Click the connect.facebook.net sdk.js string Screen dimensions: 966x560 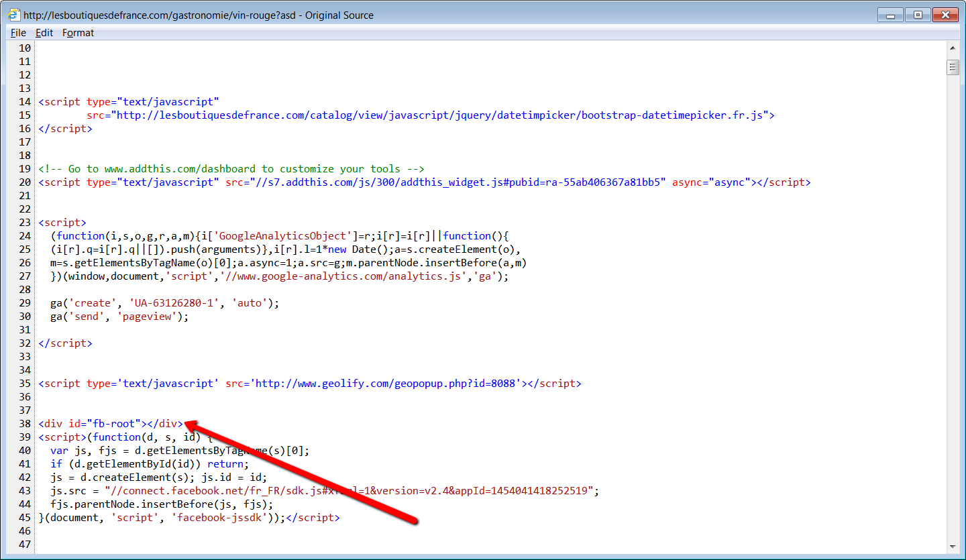349,491
